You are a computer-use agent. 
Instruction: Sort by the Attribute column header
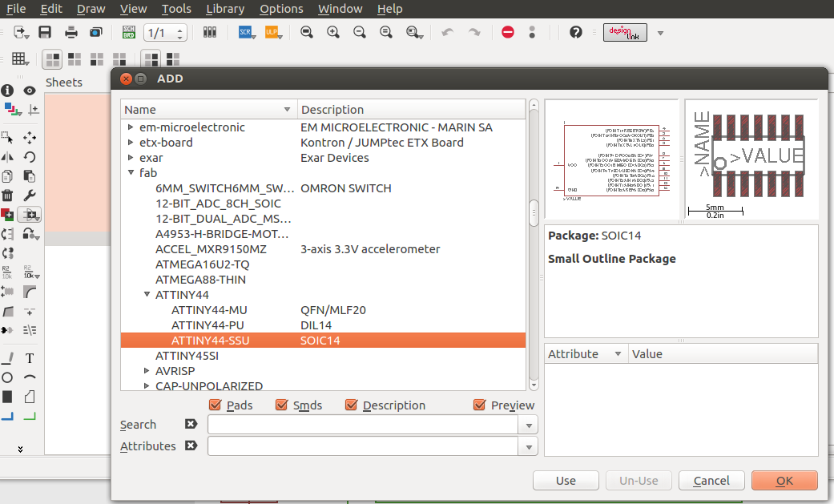click(585, 354)
